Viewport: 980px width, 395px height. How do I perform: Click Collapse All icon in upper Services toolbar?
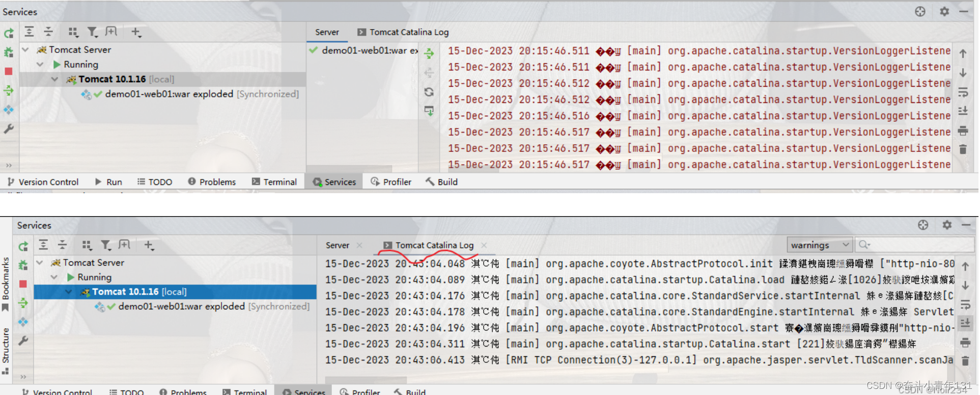pos(48,32)
